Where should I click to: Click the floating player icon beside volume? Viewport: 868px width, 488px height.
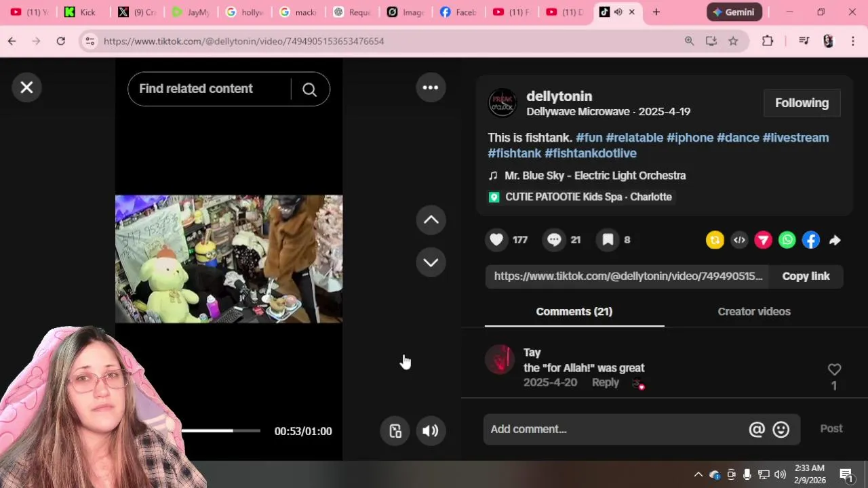395,431
